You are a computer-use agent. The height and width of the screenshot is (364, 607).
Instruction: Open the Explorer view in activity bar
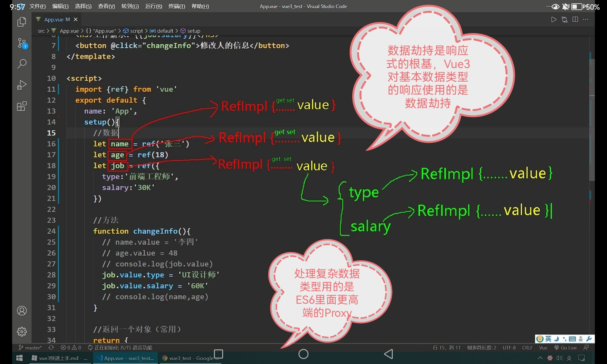pos(22,22)
